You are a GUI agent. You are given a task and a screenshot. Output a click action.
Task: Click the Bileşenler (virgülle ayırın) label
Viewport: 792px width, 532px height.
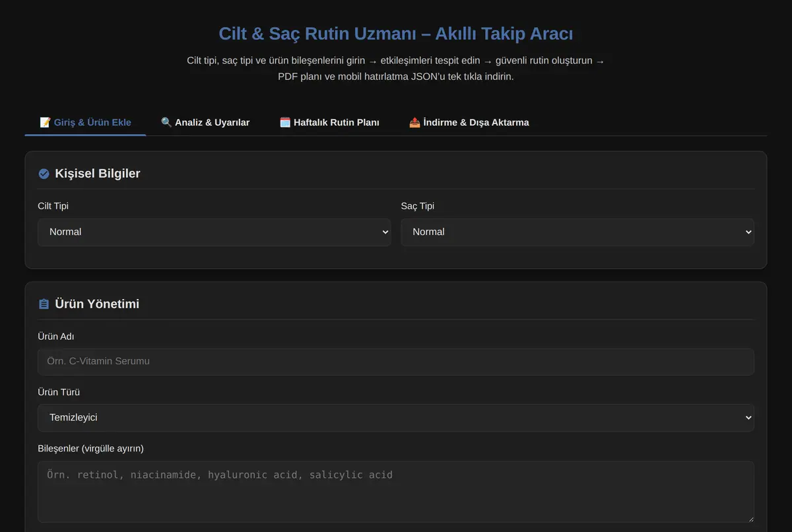tap(91, 448)
